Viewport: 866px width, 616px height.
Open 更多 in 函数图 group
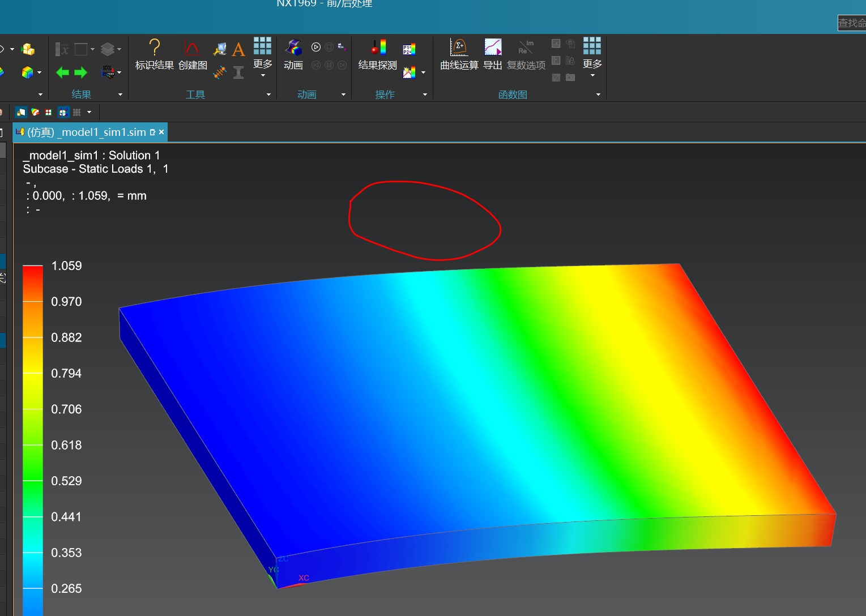coord(592,57)
